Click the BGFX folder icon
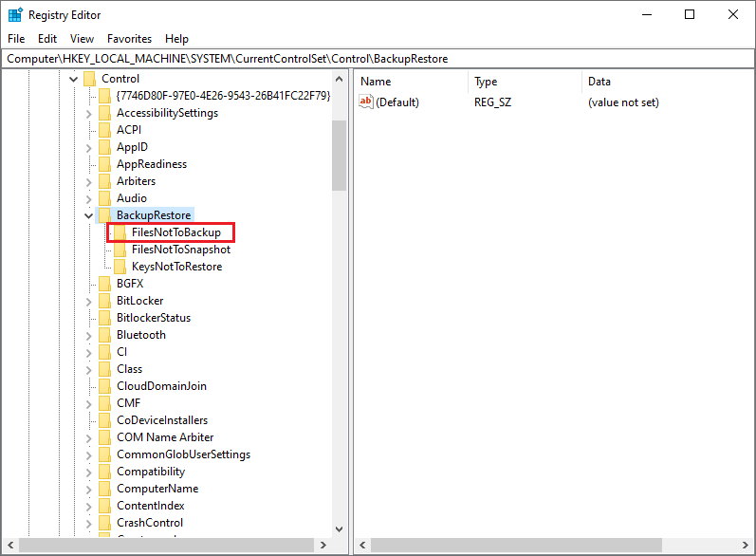The height and width of the screenshot is (556, 756). 104,284
